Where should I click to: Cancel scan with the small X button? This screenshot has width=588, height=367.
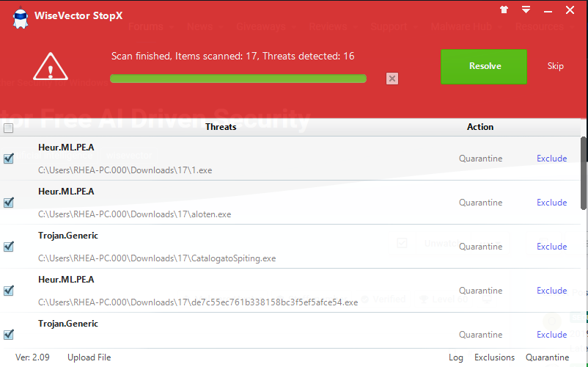pyautogui.click(x=392, y=79)
